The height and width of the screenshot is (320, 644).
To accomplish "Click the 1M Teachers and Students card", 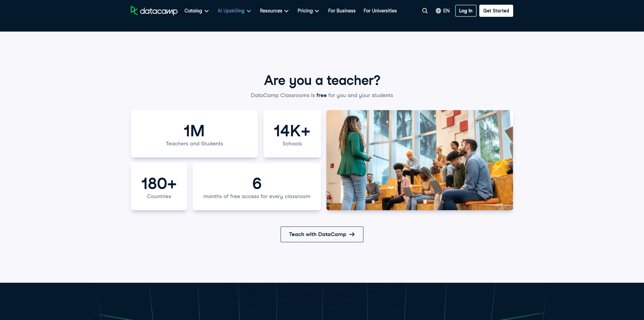I will point(194,134).
